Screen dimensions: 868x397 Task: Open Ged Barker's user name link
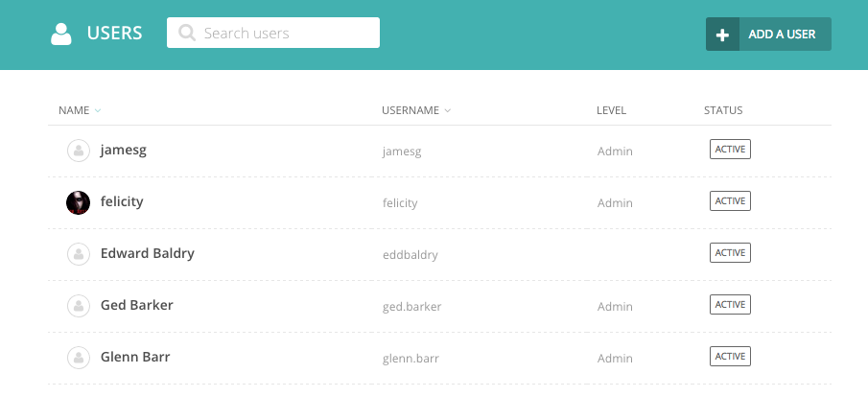(x=136, y=306)
